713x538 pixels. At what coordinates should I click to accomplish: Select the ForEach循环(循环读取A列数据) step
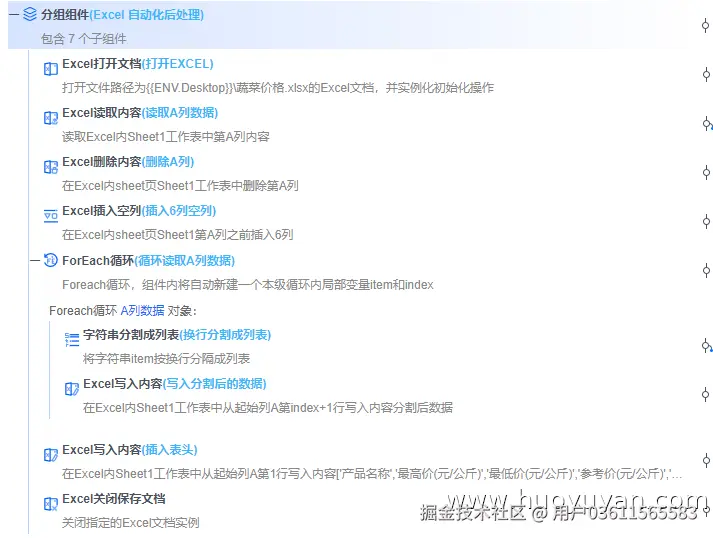click(x=149, y=261)
